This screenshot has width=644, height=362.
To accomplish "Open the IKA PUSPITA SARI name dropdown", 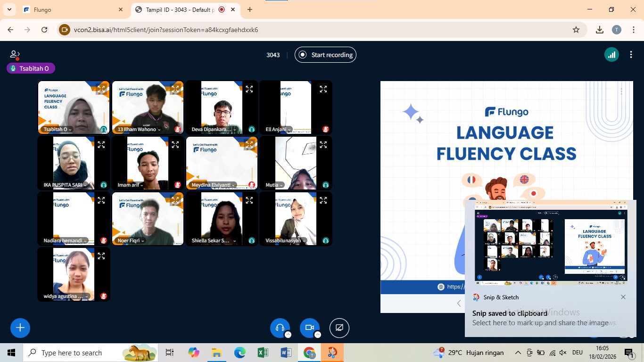I will (x=65, y=185).
